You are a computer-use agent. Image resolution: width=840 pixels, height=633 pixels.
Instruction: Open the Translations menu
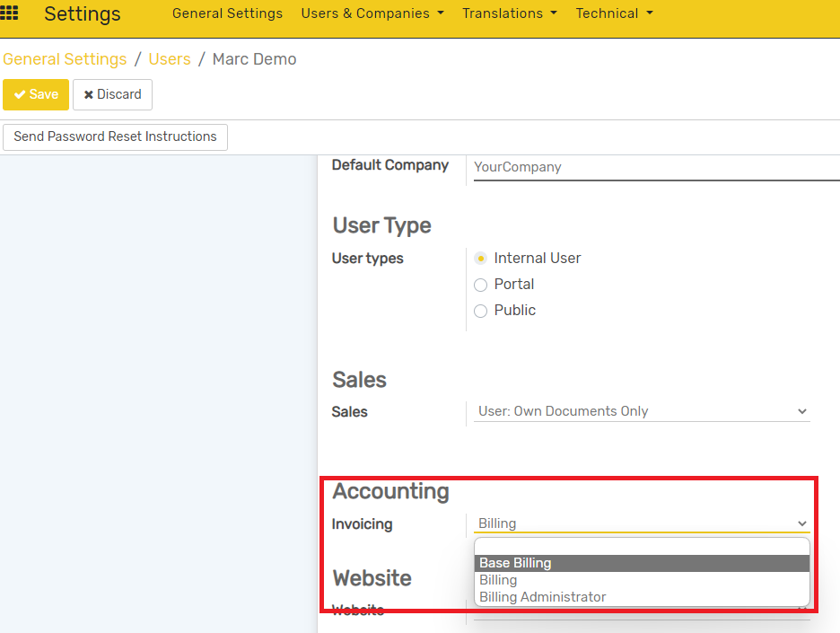click(x=510, y=13)
